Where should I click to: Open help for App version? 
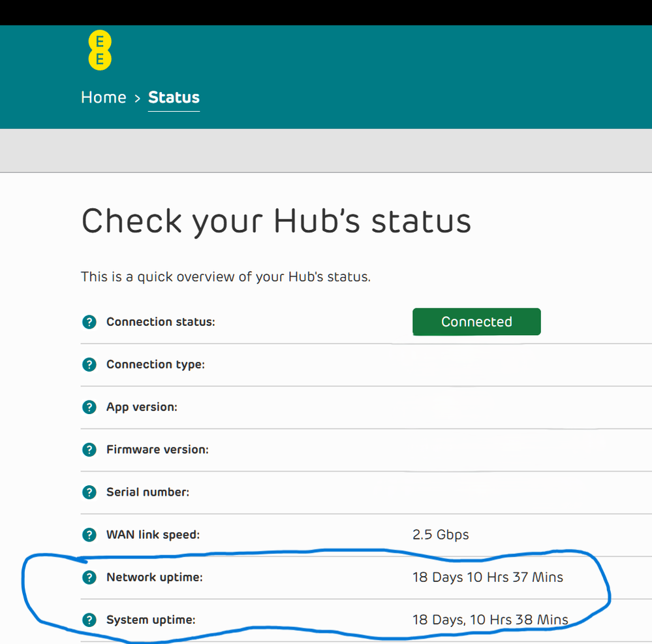coord(89,407)
